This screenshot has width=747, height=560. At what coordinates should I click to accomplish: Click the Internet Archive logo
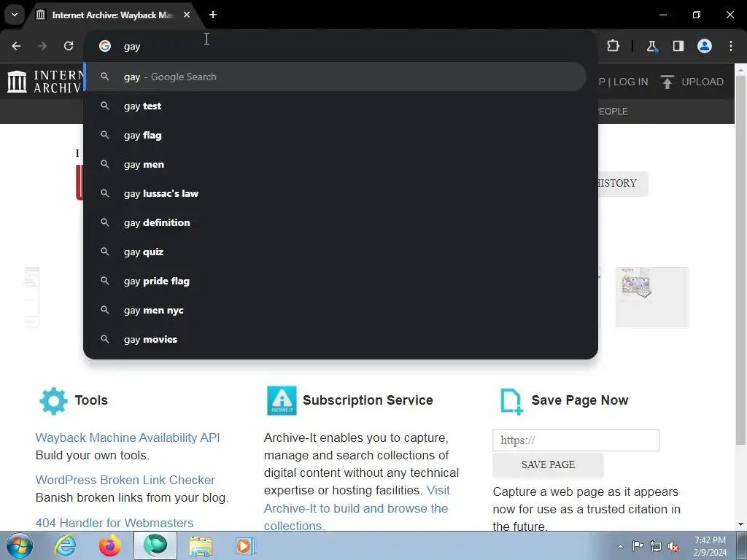click(44, 82)
